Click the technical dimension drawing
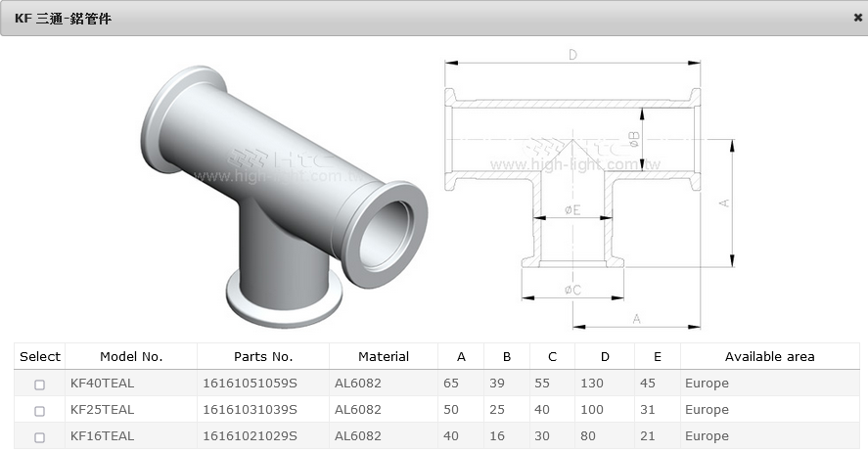This screenshot has height=452, width=868. pos(587,188)
